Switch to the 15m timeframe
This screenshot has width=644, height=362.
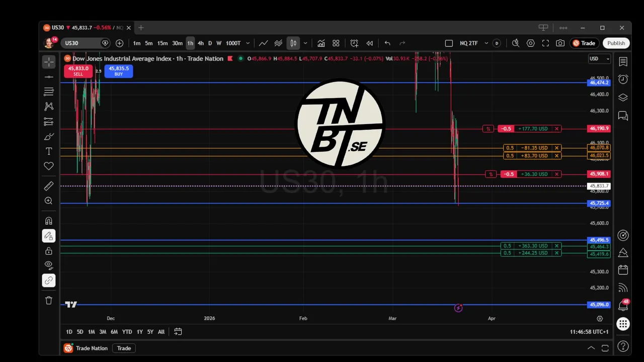coord(163,43)
